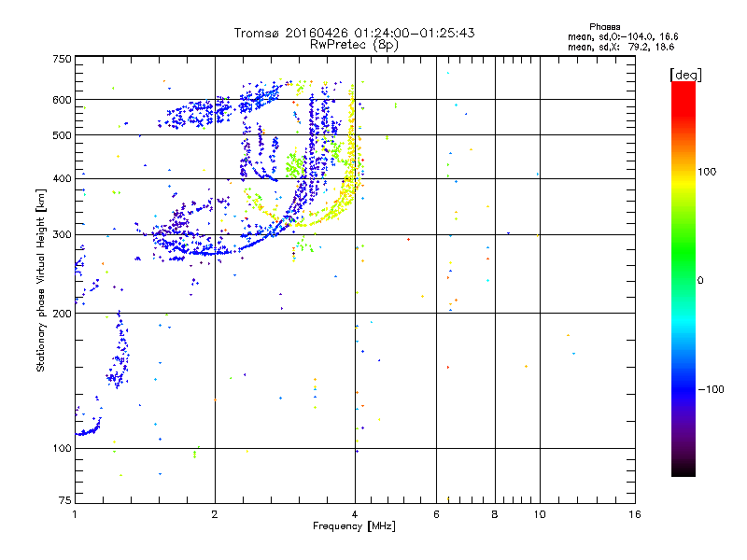The image size is (747, 560).
Task: Click the 'mean, sd,X: 79.2, 18.6' line
Action: (621, 47)
